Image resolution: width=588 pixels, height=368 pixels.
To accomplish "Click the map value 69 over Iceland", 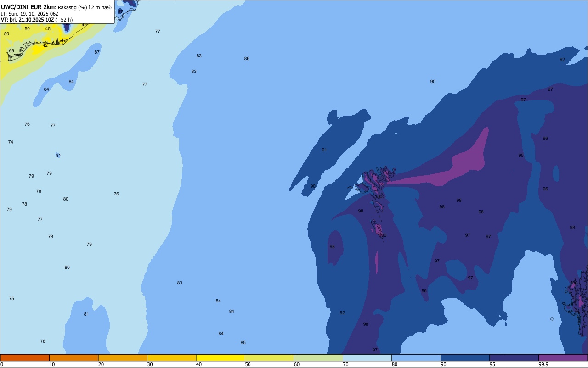I will click(11, 51).
